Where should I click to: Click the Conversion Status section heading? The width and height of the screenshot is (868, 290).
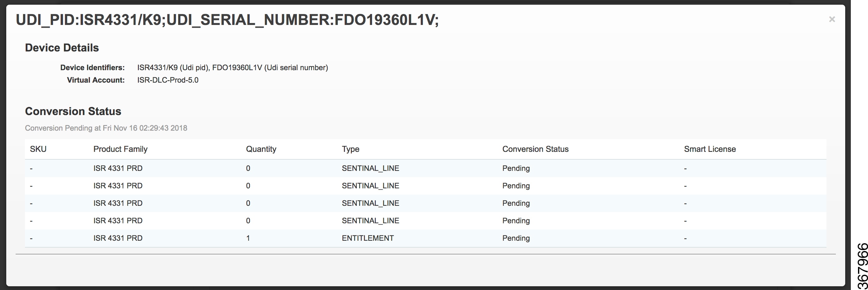pos(73,111)
